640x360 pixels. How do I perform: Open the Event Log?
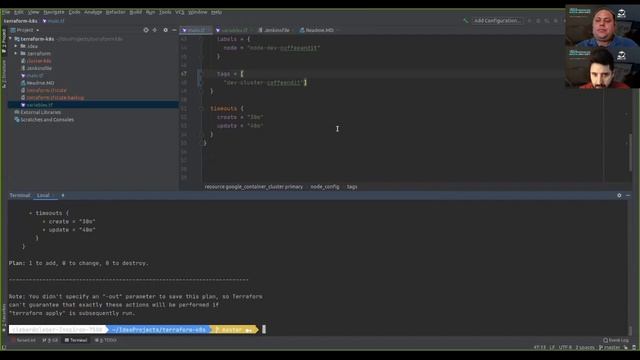click(x=616, y=340)
